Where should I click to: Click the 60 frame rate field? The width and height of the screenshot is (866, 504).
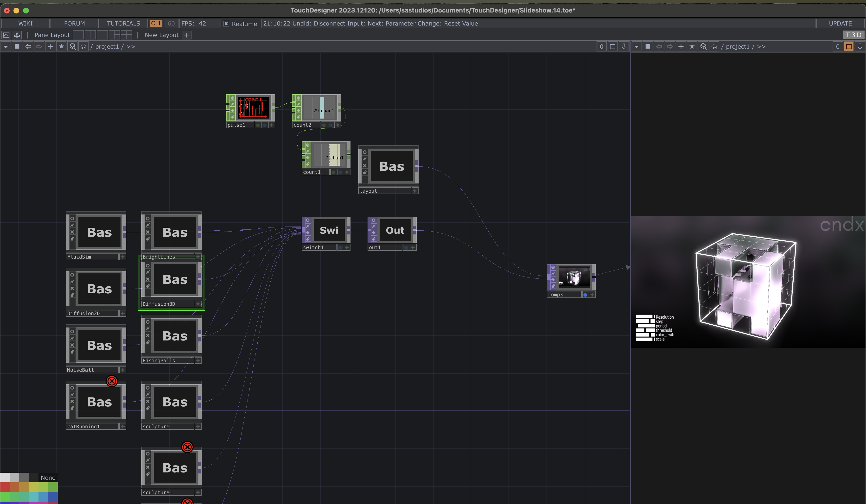click(x=171, y=23)
